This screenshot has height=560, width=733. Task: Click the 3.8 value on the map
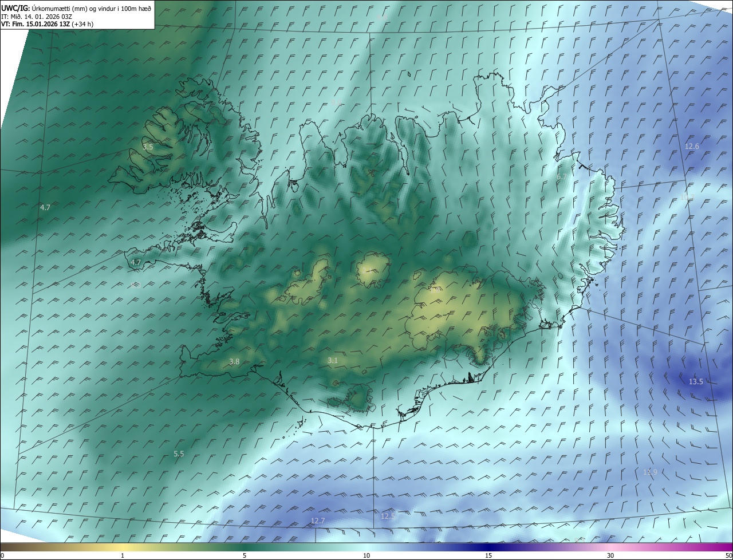click(234, 362)
